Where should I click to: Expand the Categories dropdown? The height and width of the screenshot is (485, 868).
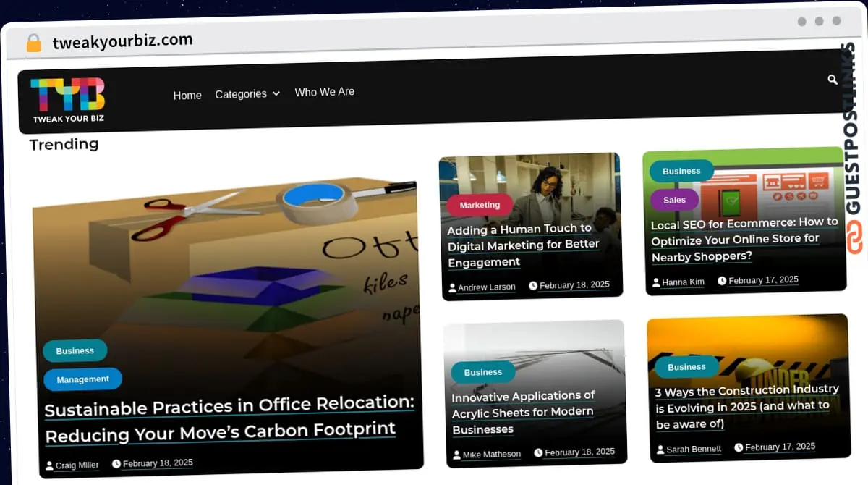click(x=241, y=93)
